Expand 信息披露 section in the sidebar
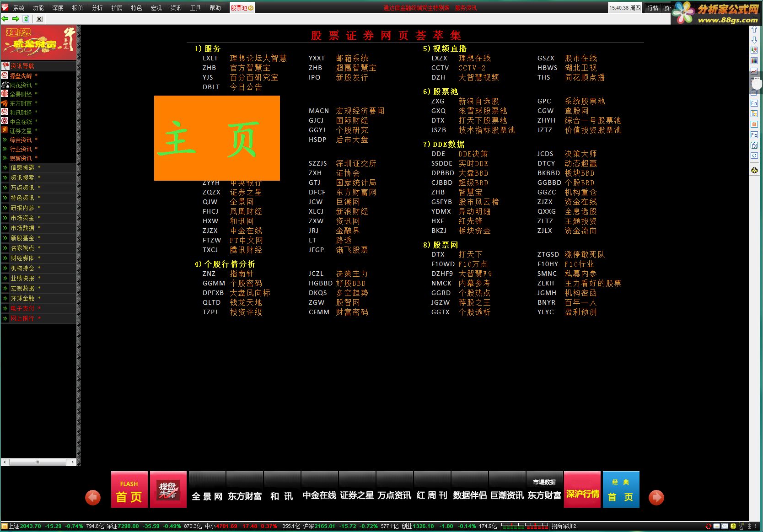 [38, 167]
